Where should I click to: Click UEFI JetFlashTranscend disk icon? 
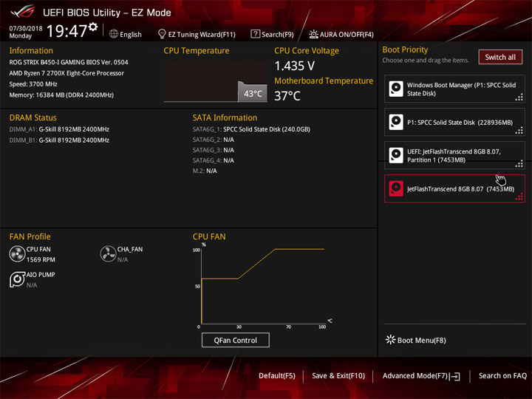[x=396, y=155]
